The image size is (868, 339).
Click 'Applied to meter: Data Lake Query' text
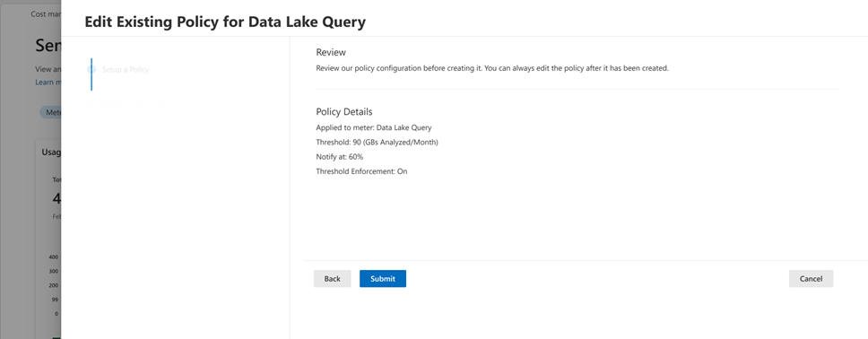tap(374, 127)
